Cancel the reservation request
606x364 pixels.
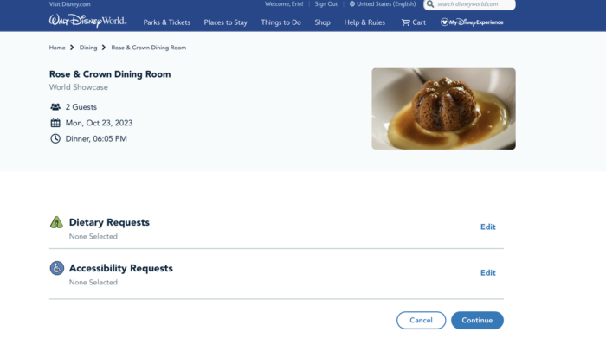pos(421,321)
